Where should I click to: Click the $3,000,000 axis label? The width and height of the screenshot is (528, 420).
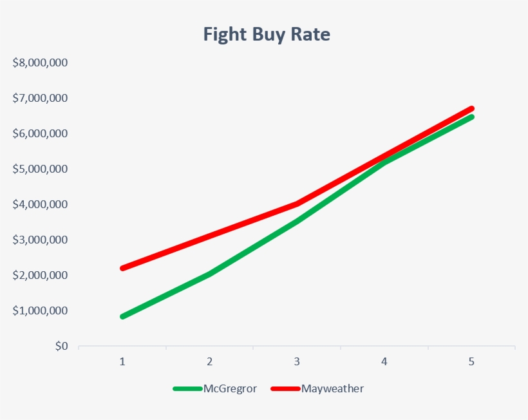pos(40,240)
